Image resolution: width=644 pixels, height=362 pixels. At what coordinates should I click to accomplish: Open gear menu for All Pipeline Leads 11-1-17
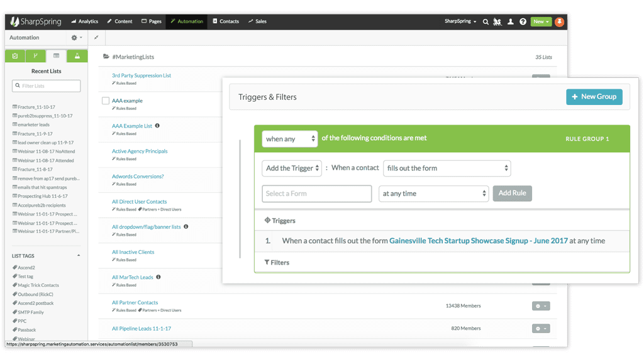(x=541, y=328)
